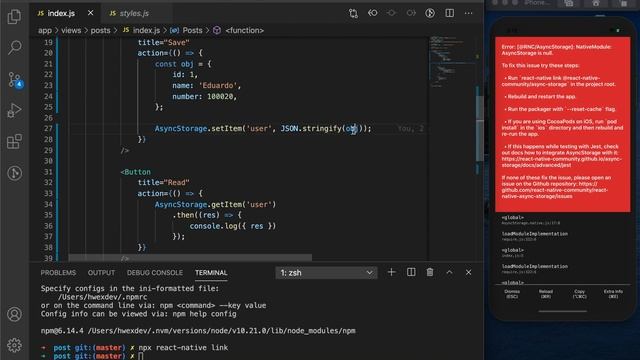Open the OUTPUT panel tab

click(x=101, y=273)
